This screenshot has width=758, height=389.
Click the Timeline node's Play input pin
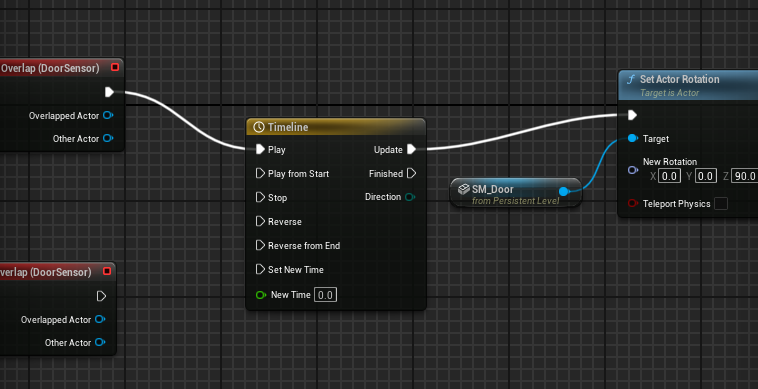[260, 149]
